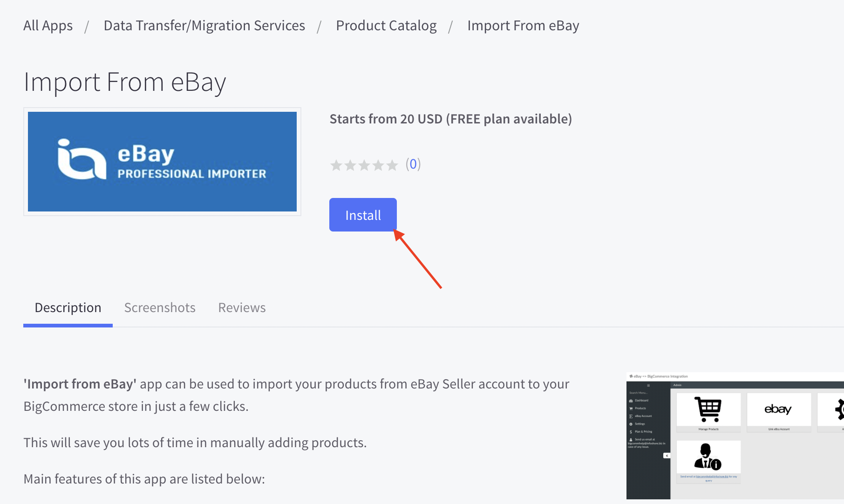Image resolution: width=844 pixels, height=504 pixels.
Task: Navigate to the Product Catalog breadcrumb
Action: (x=386, y=26)
